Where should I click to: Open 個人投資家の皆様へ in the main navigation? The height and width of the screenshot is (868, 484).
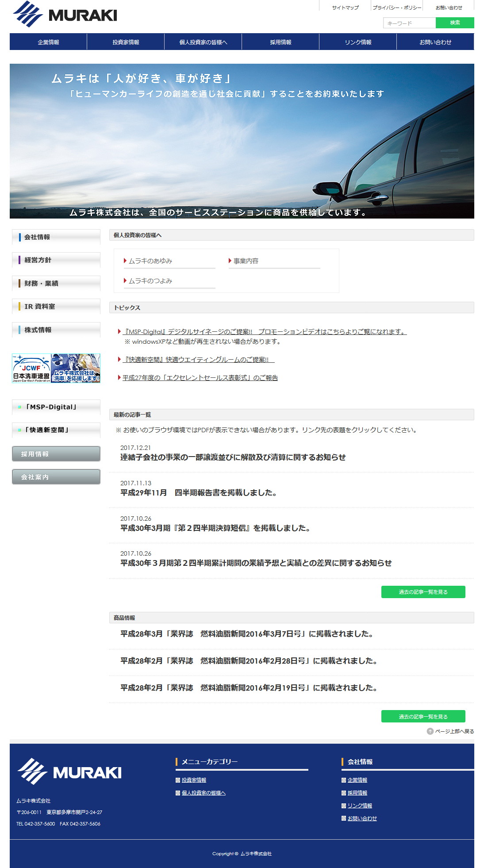coord(203,42)
